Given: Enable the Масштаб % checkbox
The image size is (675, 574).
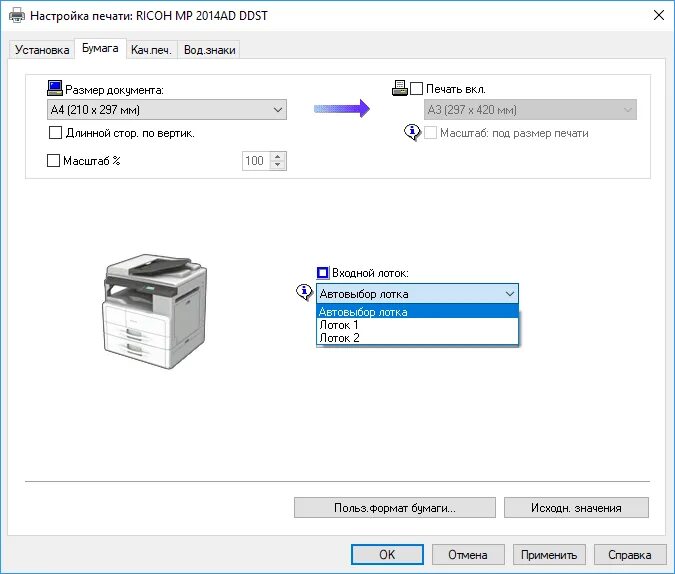Looking at the screenshot, I should click(53, 161).
